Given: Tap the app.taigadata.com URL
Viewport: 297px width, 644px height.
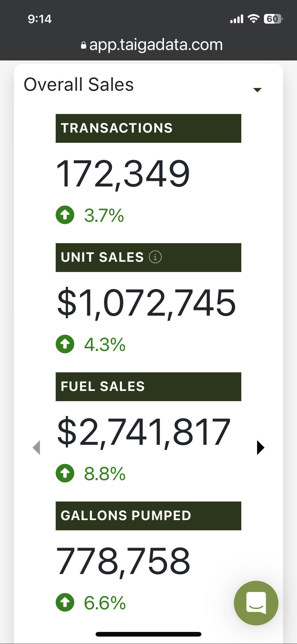Looking at the screenshot, I should pyautogui.click(x=156, y=45).
